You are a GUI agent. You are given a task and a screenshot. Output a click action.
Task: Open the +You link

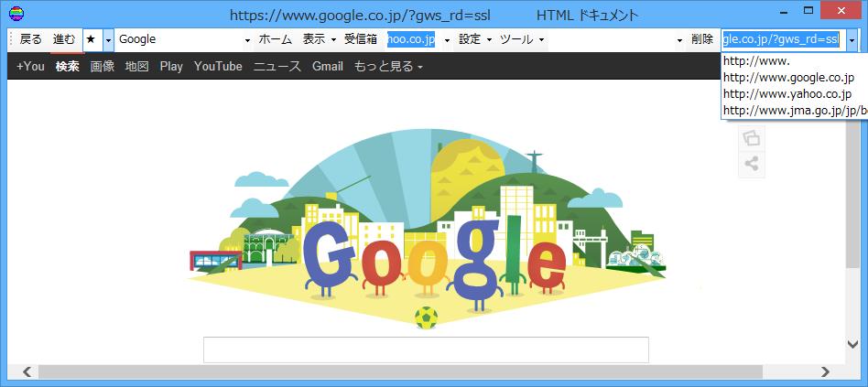point(30,67)
